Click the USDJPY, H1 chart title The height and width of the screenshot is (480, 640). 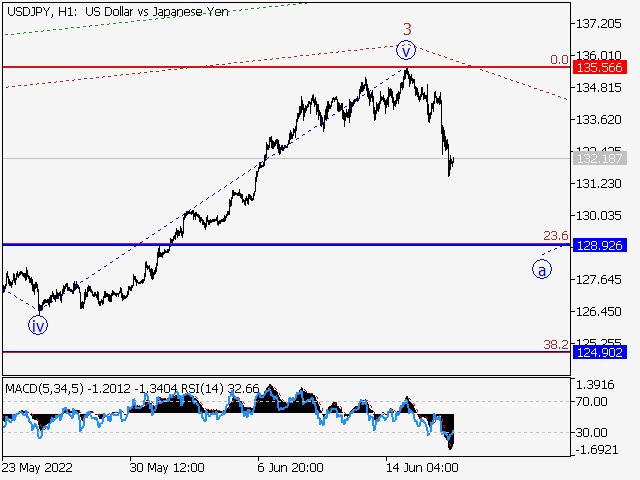tap(118, 11)
